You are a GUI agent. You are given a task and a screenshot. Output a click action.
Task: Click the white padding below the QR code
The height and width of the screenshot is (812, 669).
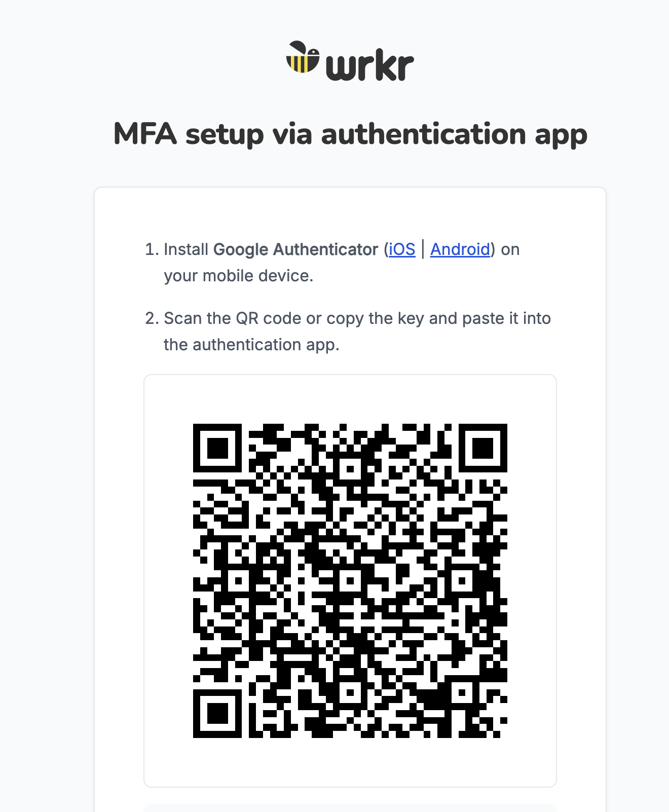350,762
